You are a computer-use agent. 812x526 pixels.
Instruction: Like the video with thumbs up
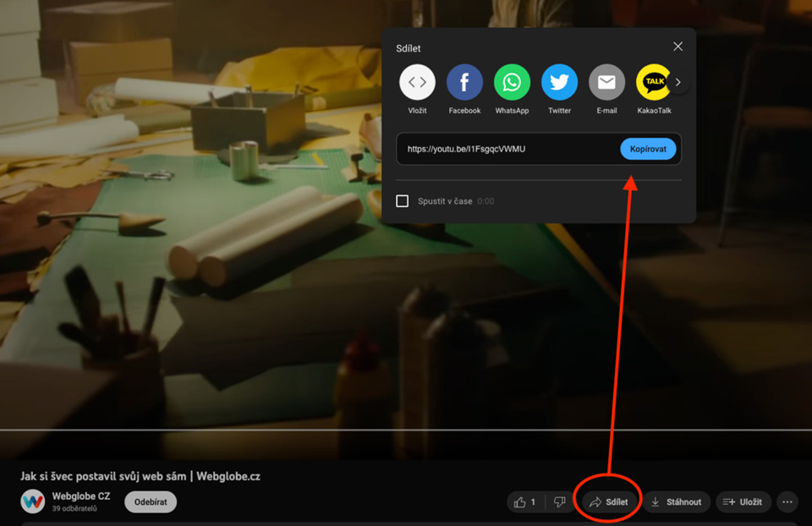(x=525, y=502)
